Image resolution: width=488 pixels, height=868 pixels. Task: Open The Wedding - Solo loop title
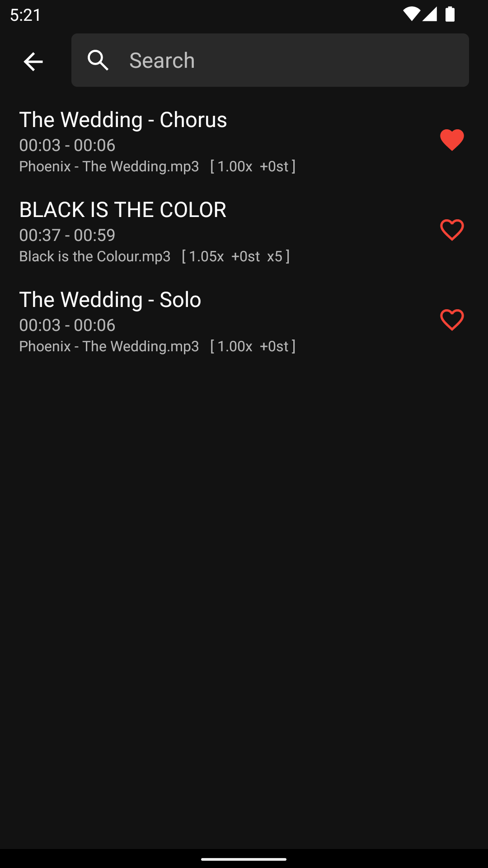(110, 299)
